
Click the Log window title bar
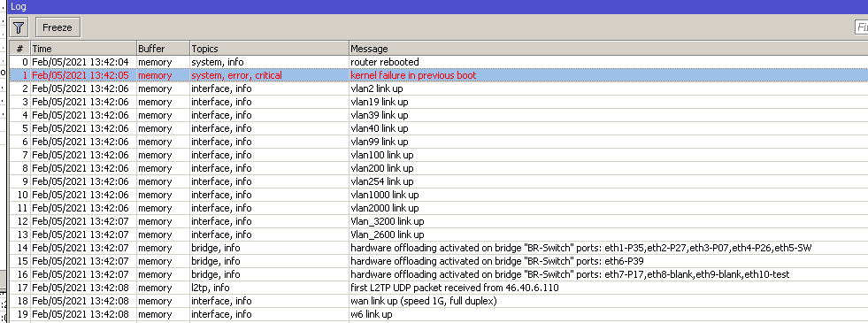439,7
